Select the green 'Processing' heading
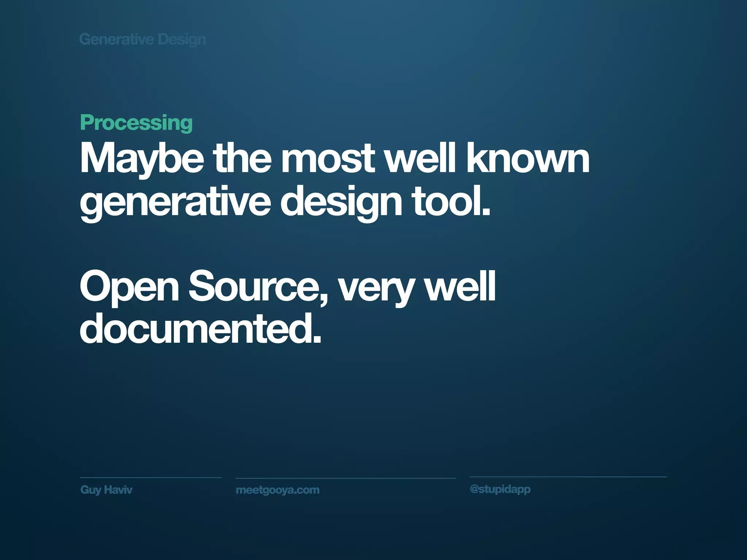Screen dimensions: 747x560 click(x=136, y=123)
